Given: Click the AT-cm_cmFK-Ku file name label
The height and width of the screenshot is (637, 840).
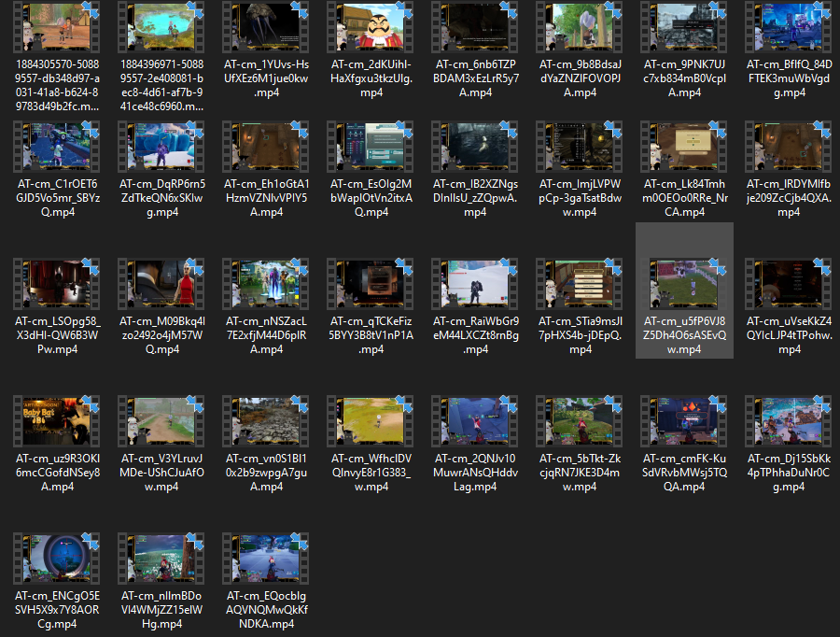Looking at the screenshot, I should click(684, 473).
